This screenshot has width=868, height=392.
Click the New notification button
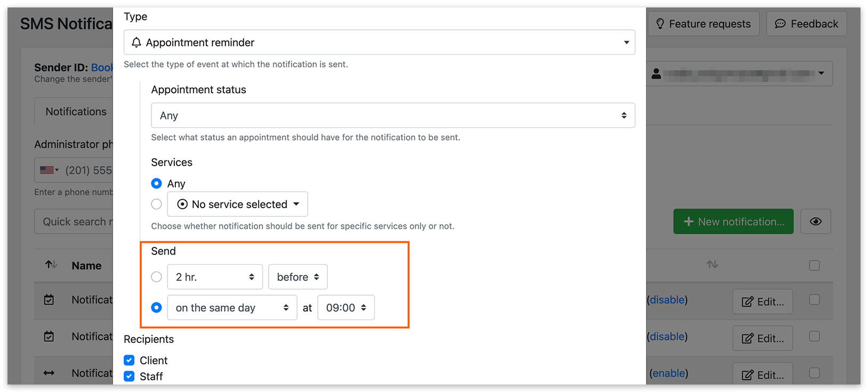pos(733,221)
